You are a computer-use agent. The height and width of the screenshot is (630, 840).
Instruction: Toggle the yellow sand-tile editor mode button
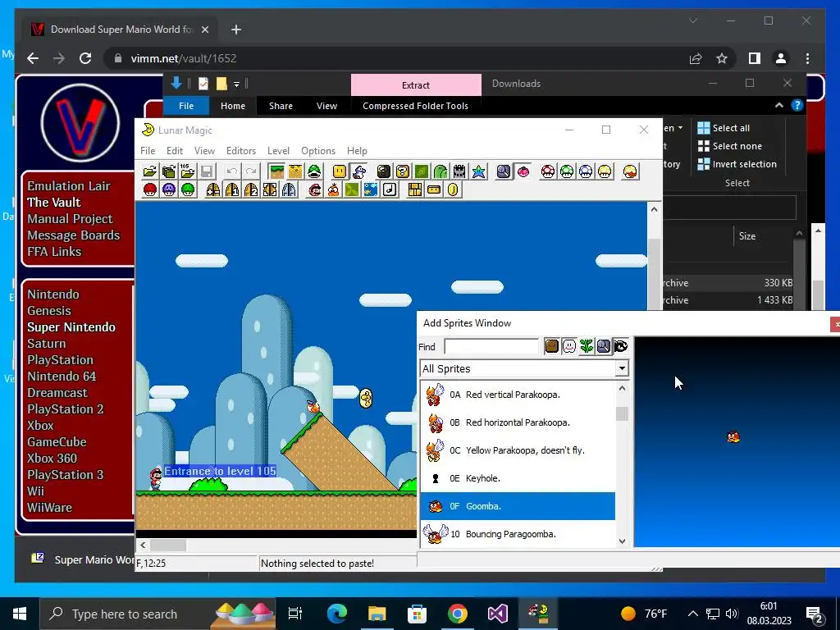[x=295, y=171]
